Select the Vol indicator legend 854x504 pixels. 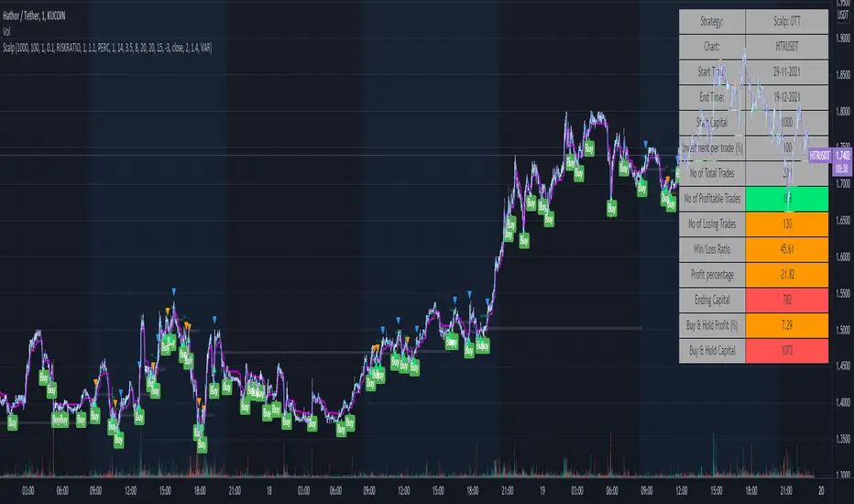6,31
